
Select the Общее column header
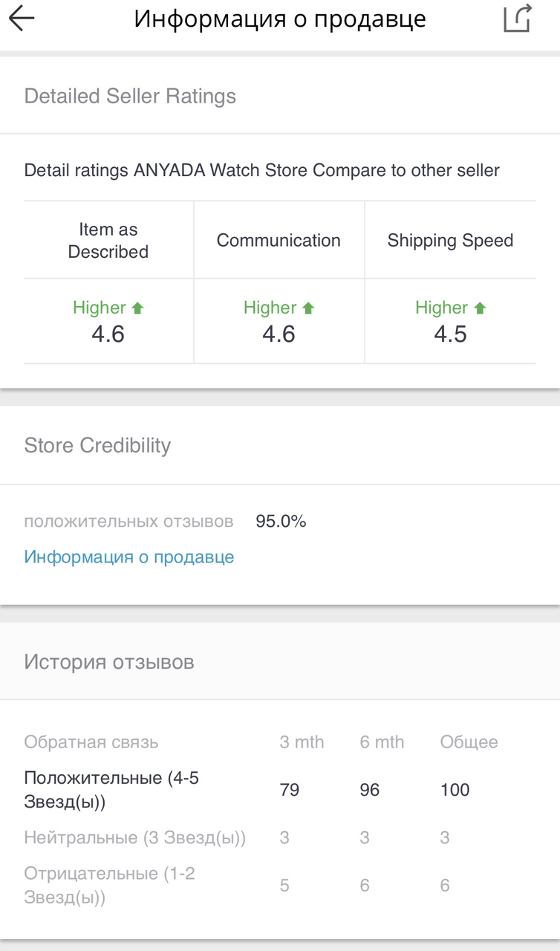pos(469,742)
